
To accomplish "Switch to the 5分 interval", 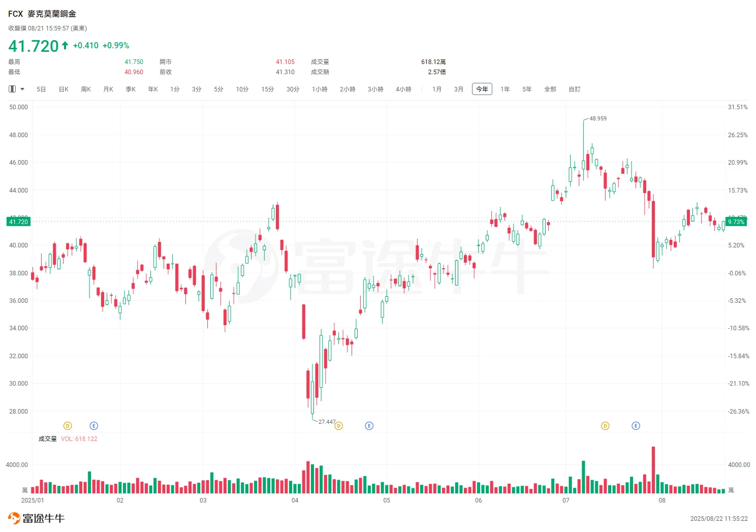I will pos(218,89).
